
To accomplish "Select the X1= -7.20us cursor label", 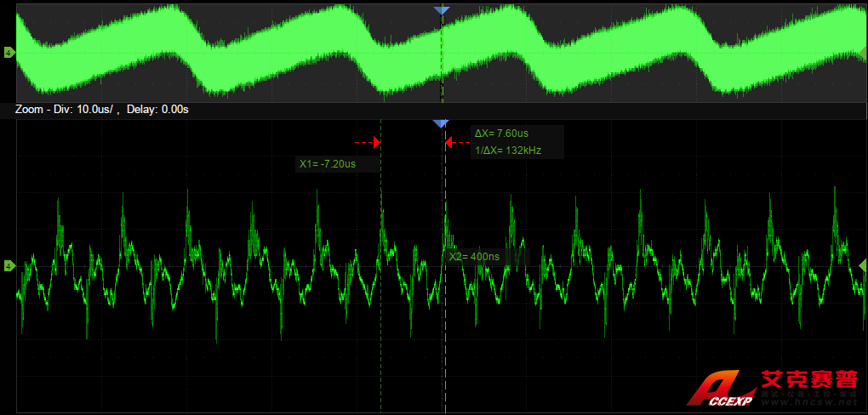I will [327, 163].
